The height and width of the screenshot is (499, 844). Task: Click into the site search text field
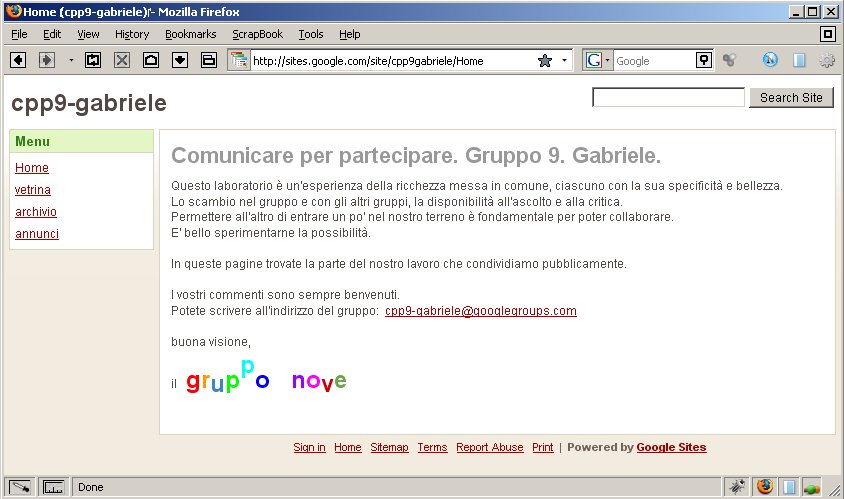coord(668,98)
